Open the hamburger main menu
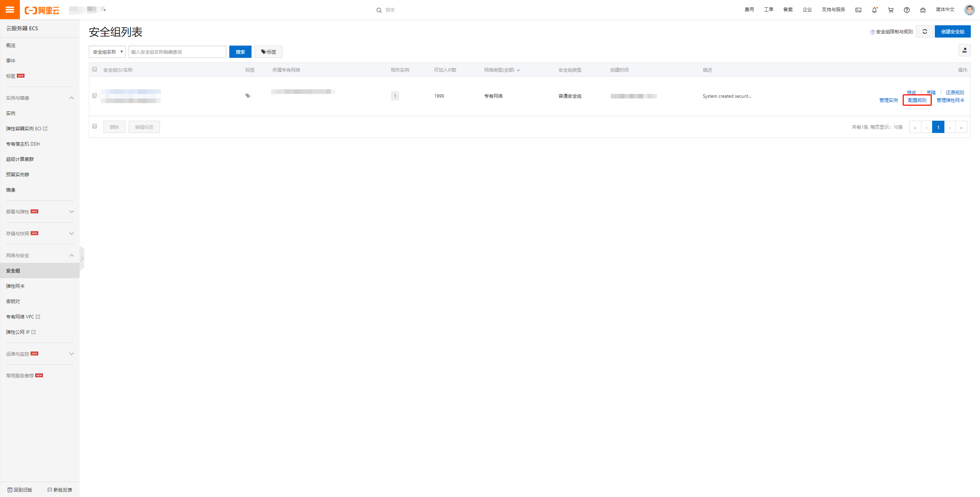This screenshot has height=497, width=980. (x=10, y=10)
